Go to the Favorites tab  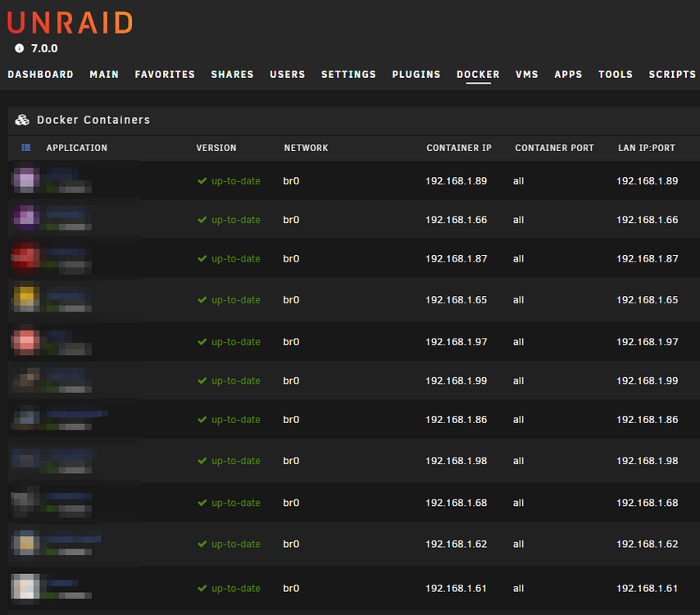click(165, 75)
